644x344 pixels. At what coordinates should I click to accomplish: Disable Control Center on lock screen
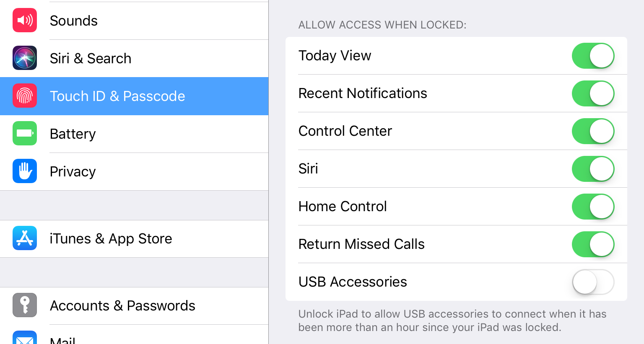pyautogui.click(x=593, y=131)
